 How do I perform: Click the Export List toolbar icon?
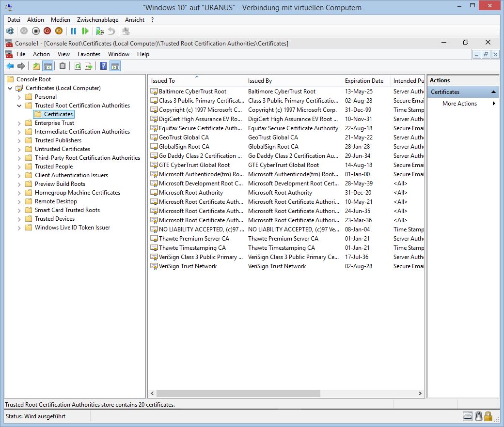pyautogui.click(x=89, y=66)
